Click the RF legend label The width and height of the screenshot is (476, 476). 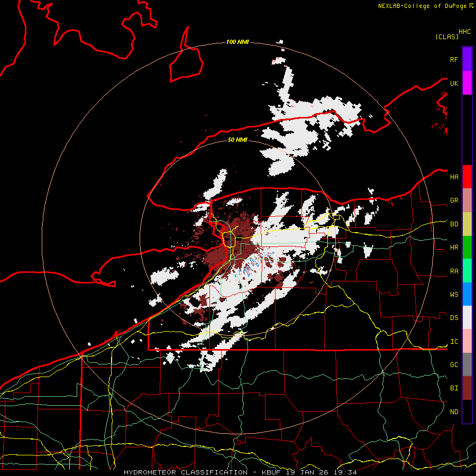(x=454, y=59)
